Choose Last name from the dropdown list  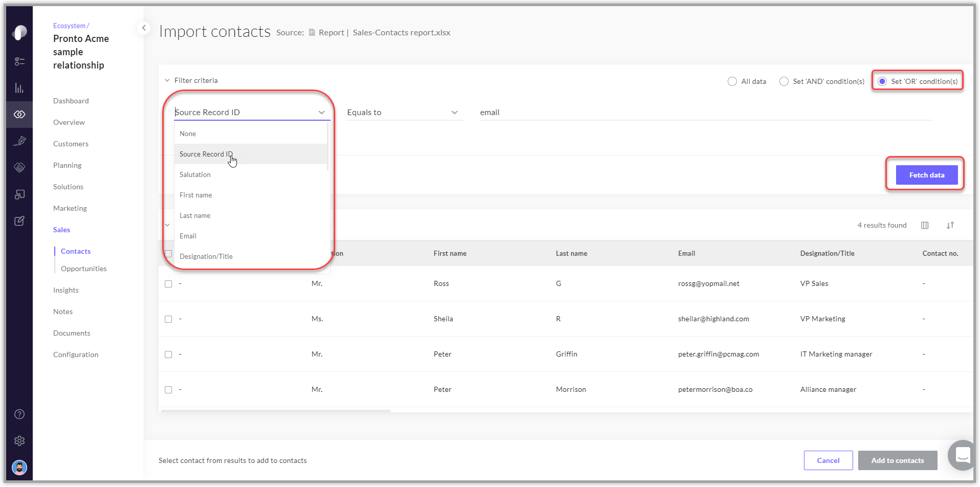250,215
